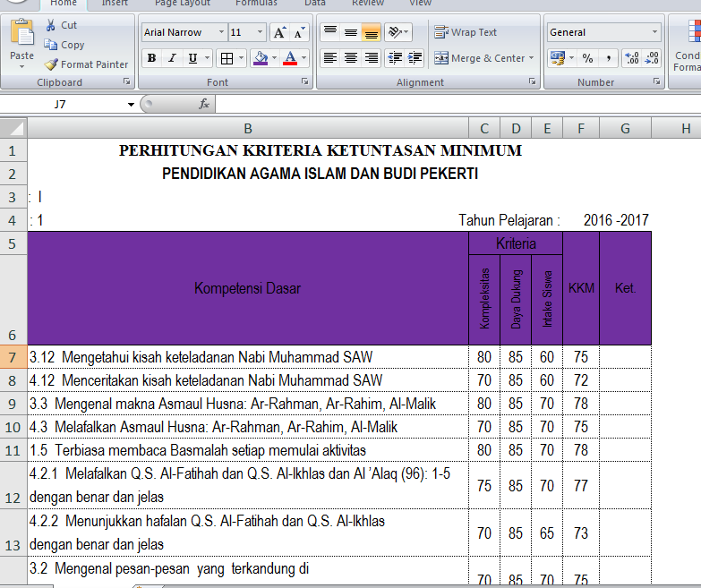Click Increase Decimal icon
701x588 pixels.
[x=632, y=58]
